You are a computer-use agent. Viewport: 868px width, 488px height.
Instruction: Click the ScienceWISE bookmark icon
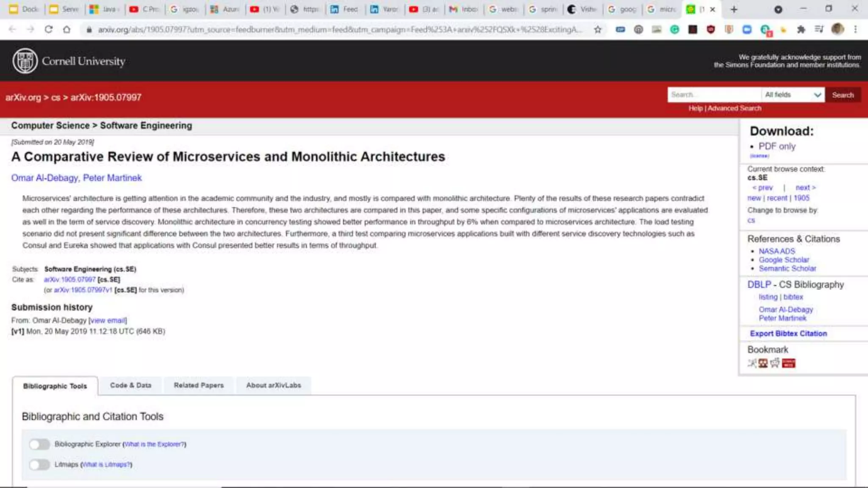[788, 363]
